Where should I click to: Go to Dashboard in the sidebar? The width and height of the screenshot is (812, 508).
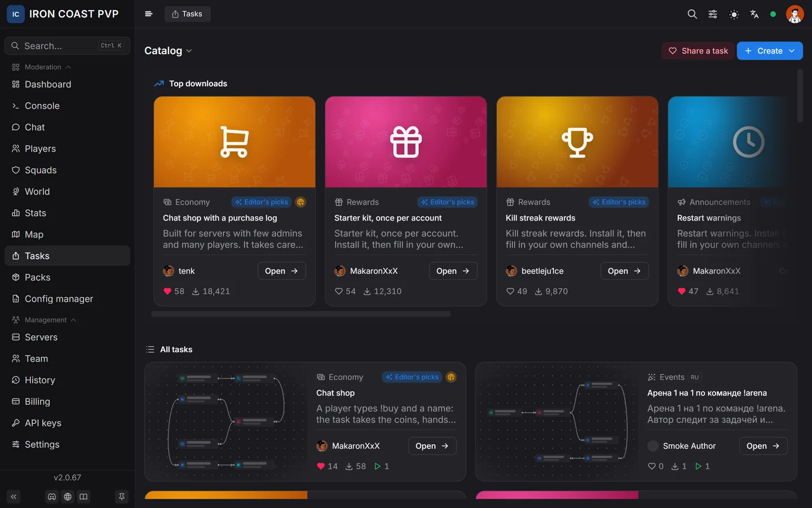[x=67, y=84]
